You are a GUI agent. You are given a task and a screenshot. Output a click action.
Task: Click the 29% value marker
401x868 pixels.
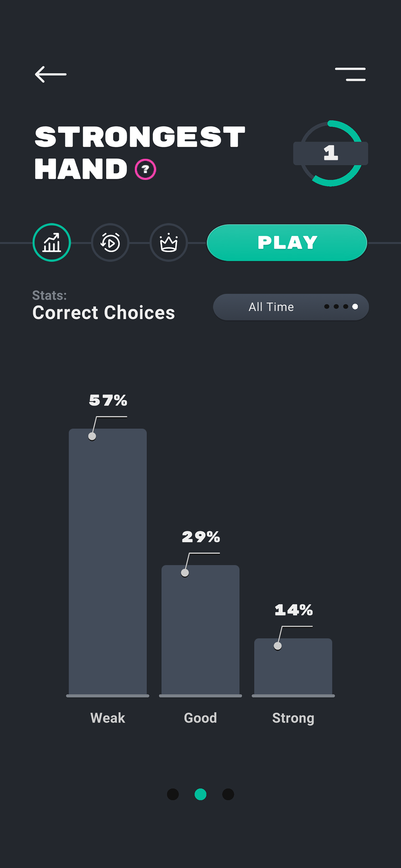pyautogui.click(x=185, y=573)
